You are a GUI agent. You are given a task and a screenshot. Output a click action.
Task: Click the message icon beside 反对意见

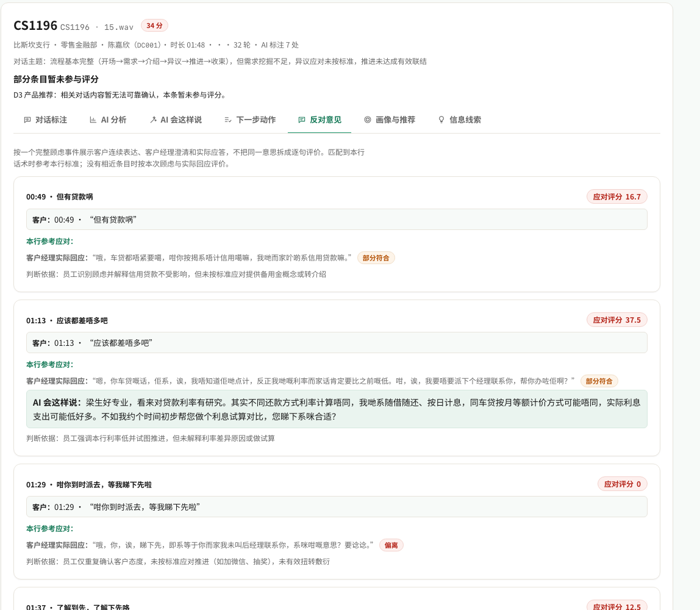pyautogui.click(x=302, y=120)
